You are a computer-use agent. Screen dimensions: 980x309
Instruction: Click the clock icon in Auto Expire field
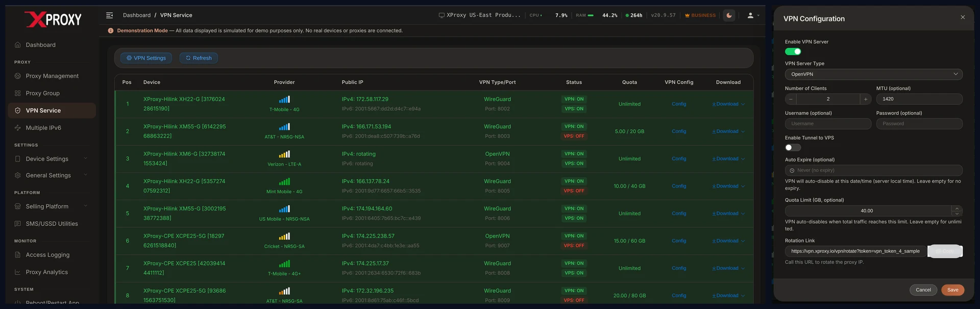792,171
